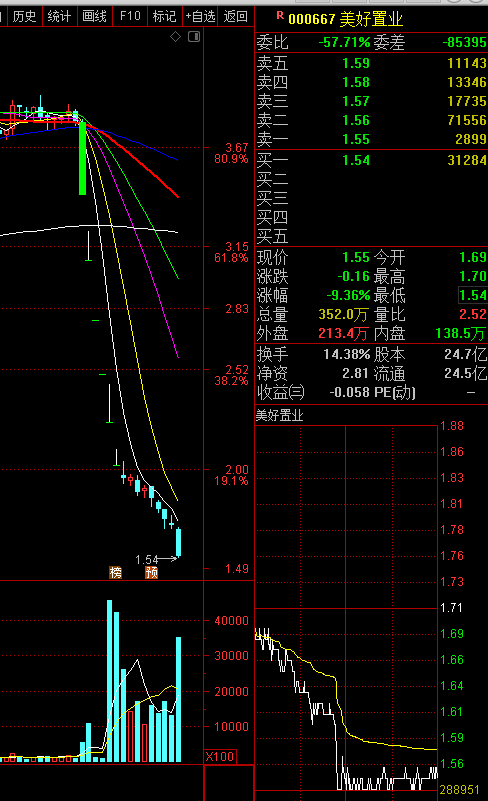This screenshot has height=801, width=488.
Task: Click the 标记 mark button
Action: [x=165, y=16]
